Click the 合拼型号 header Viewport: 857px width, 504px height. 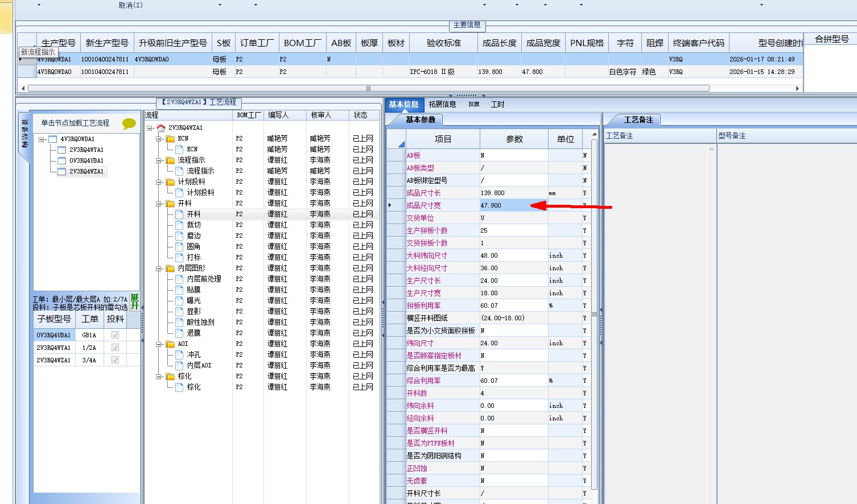click(x=831, y=39)
